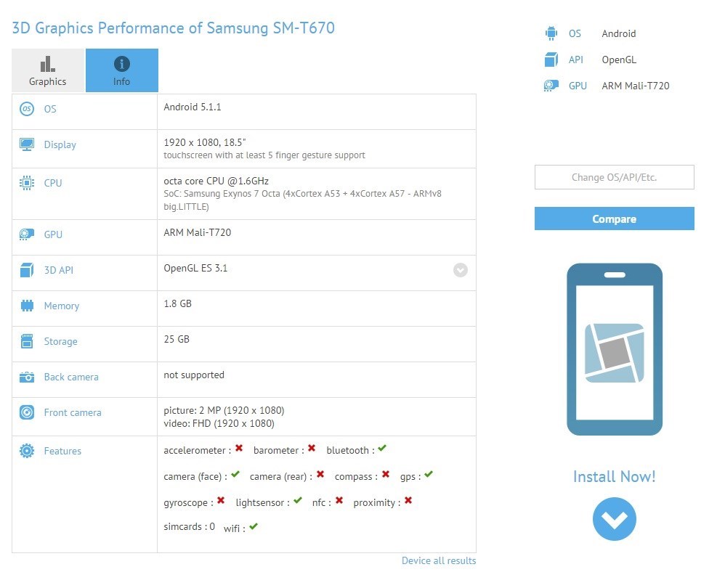Click the compass red cross mark

386,474
